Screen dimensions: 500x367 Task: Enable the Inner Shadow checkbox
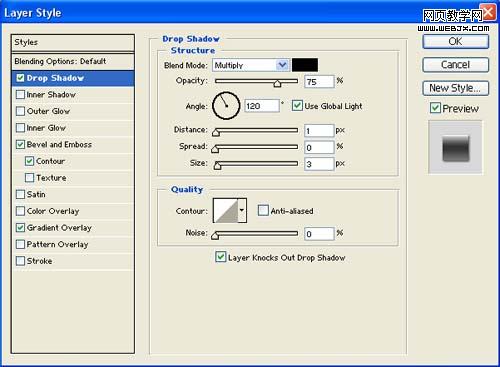(x=20, y=95)
